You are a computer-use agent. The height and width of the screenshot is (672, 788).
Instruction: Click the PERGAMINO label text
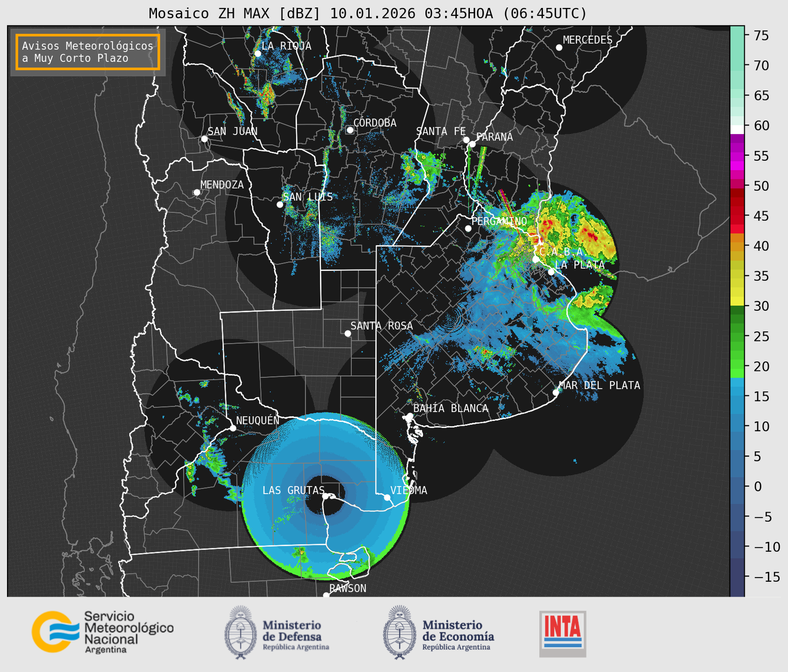point(499,221)
